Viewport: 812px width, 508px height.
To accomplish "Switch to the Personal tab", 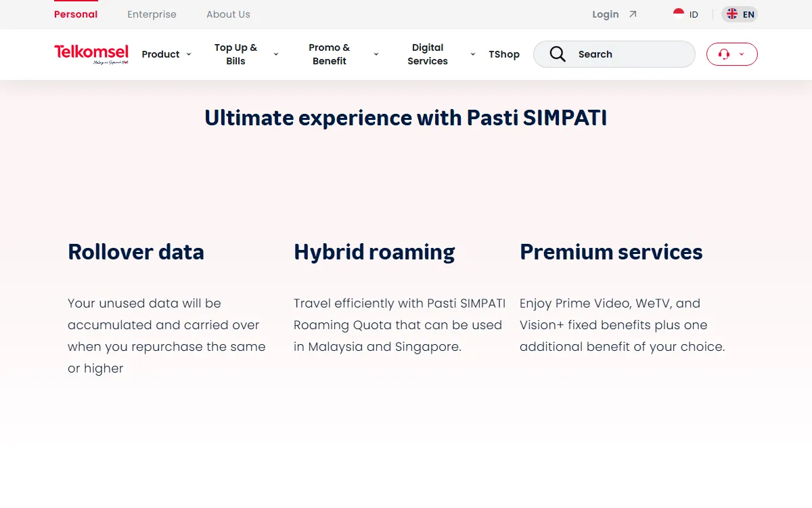I will coord(76,14).
